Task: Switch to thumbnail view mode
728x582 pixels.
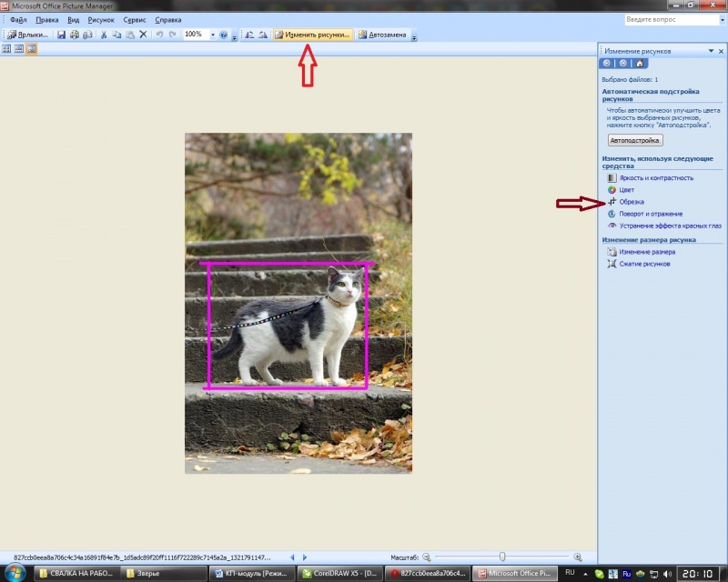Action: click(x=6, y=49)
